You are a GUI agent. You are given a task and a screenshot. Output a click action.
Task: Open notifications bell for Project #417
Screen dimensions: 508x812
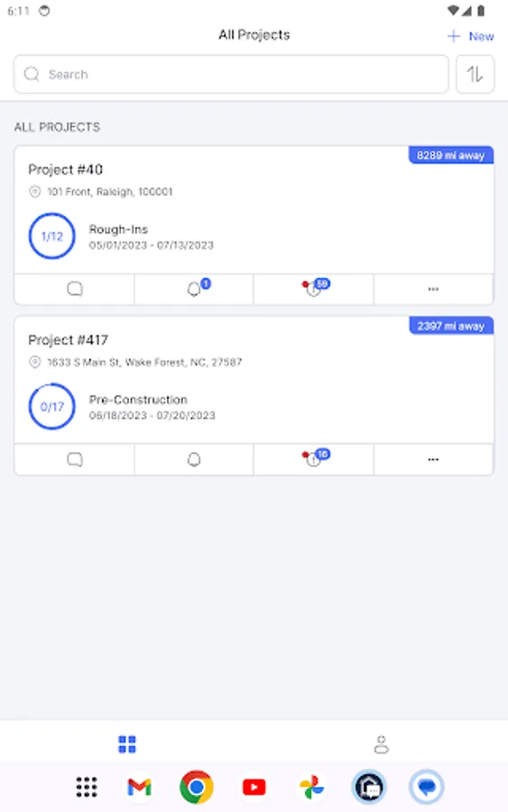tap(194, 459)
